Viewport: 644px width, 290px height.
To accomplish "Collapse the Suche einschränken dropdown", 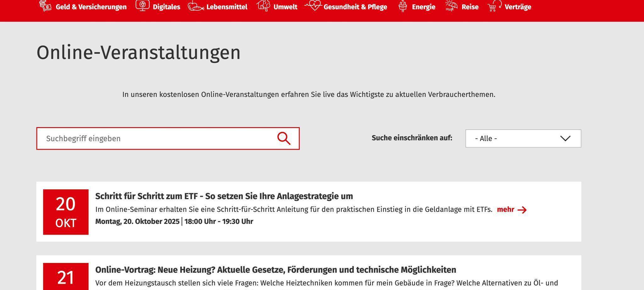I will coord(565,138).
